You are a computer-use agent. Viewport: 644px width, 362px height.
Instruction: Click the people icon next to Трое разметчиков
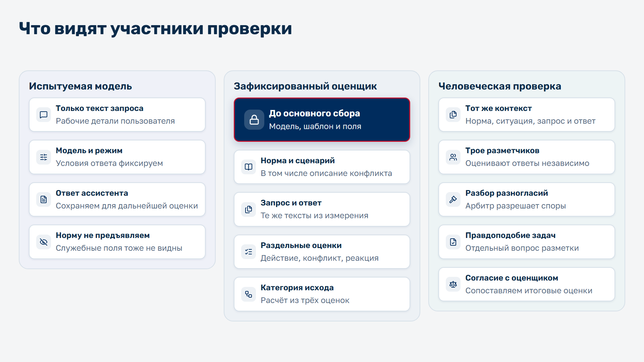click(453, 157)
